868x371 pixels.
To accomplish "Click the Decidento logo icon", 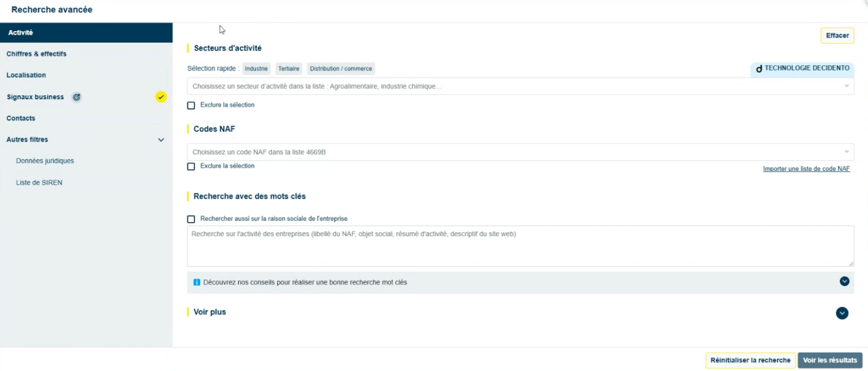I will [759, 69].
